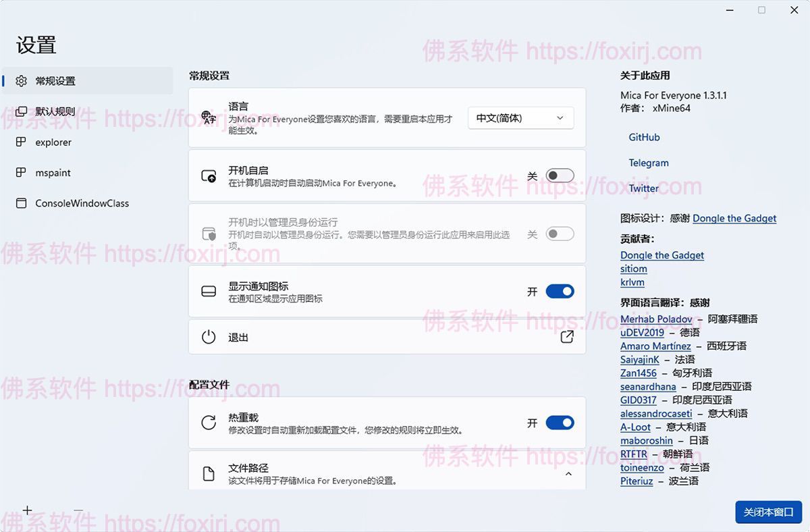The width and height of the screenshot is (810, 532).
Task: Click the shield icon on the admin startup row
Action: pos(208,233)
